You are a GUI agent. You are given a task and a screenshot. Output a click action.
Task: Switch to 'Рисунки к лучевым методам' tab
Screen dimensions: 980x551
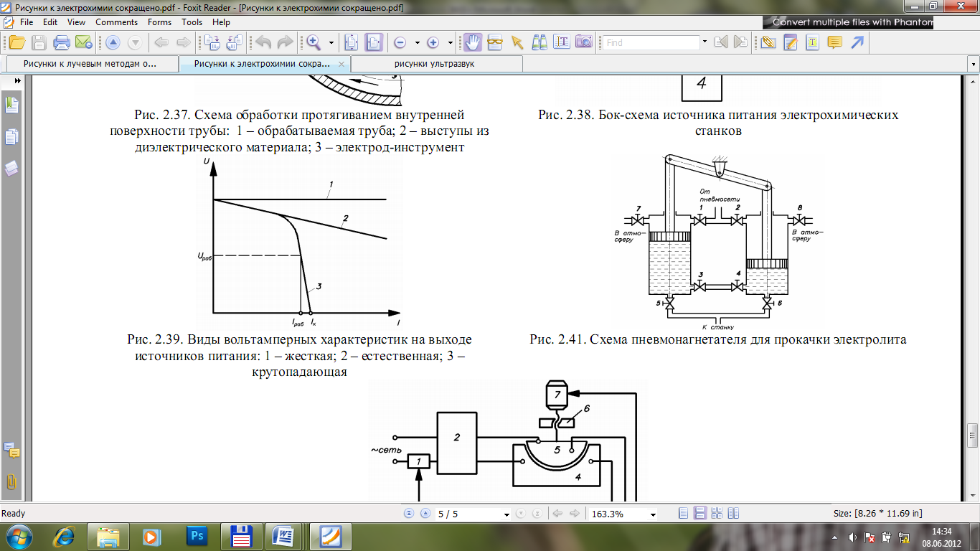tap(93, 64)
